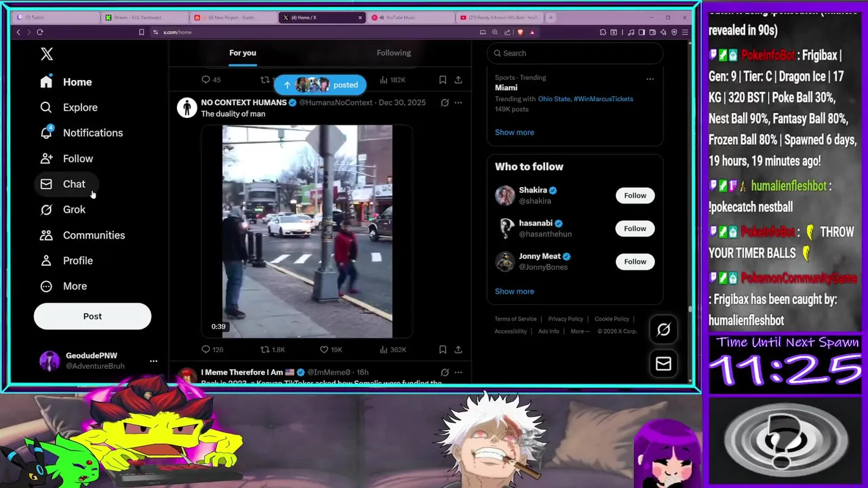The width and height of the screenshot is (868, 488).
Task: Open the #WinMarcusTickets hashtag link
Action: click(x=604, y=99)
